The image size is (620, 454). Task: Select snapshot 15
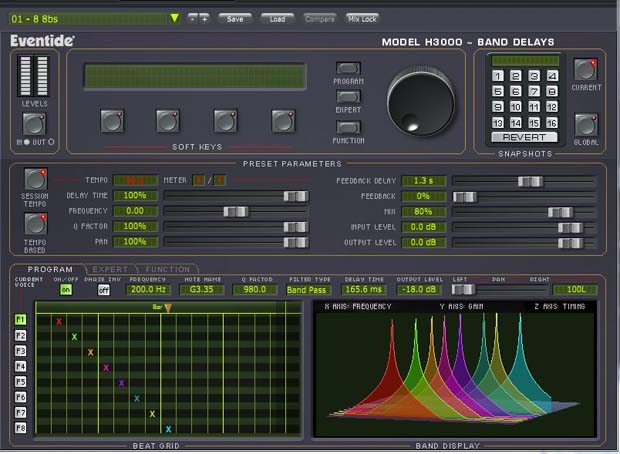click(x=534, y=123)
